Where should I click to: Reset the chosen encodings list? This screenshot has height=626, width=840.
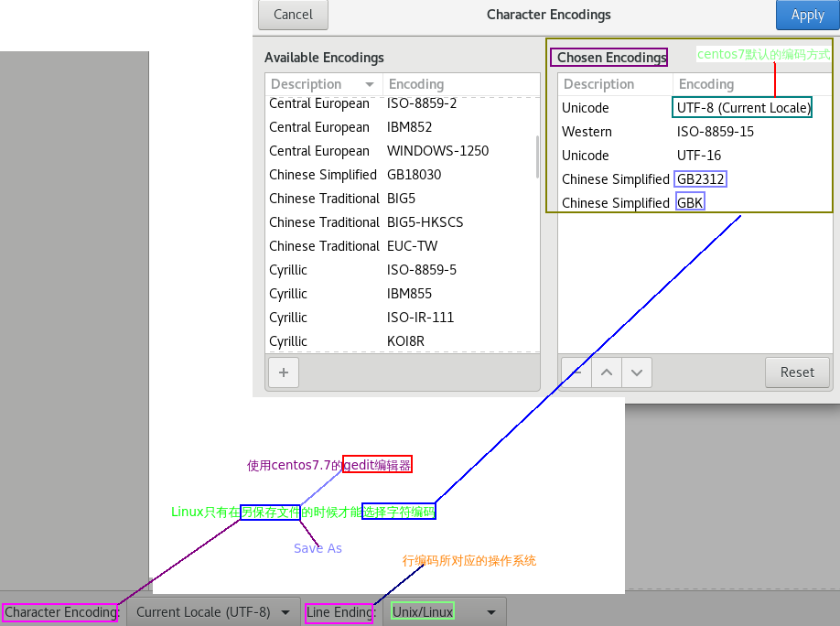[x=797, y=372]
